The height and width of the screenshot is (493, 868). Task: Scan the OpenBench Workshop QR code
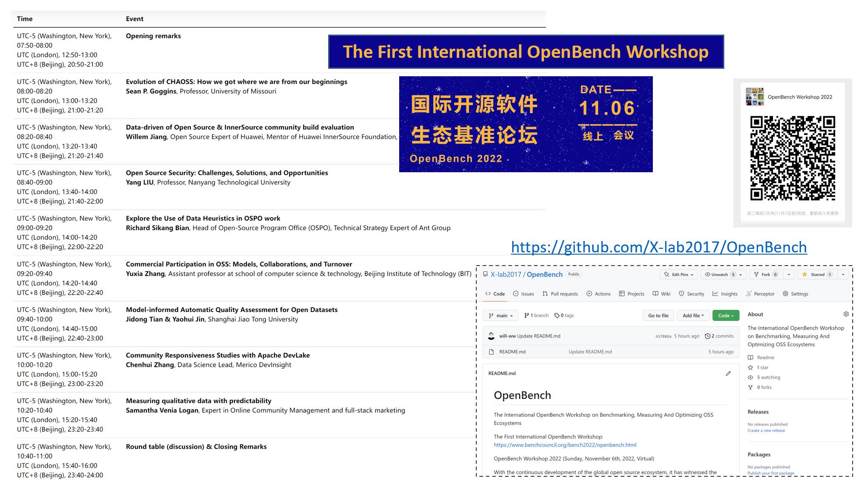coord(793,158)
